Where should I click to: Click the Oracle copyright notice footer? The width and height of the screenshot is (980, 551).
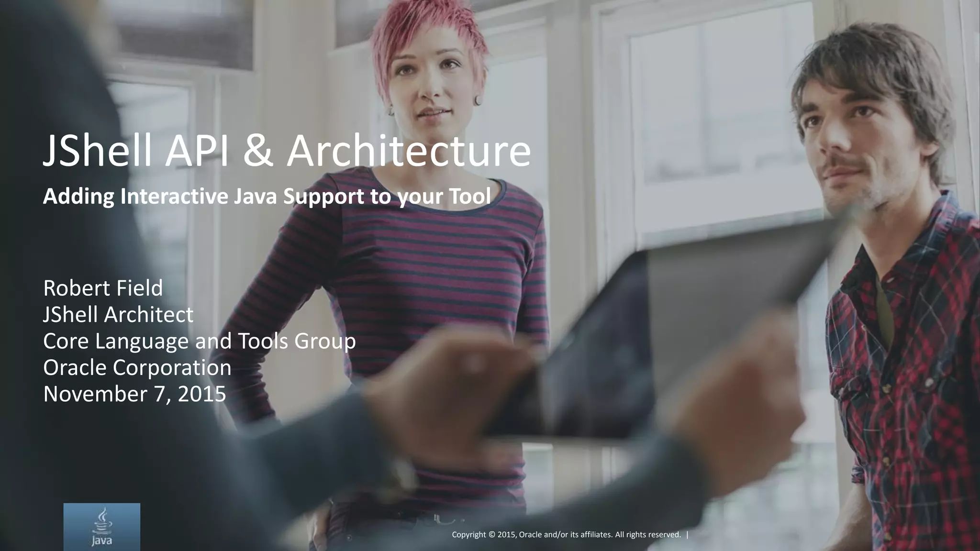point(566,534)
